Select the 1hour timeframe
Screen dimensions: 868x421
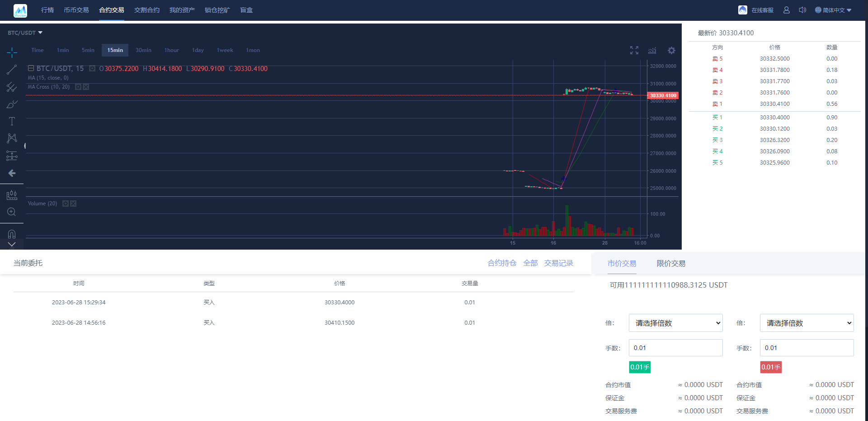tap(171, 50)
